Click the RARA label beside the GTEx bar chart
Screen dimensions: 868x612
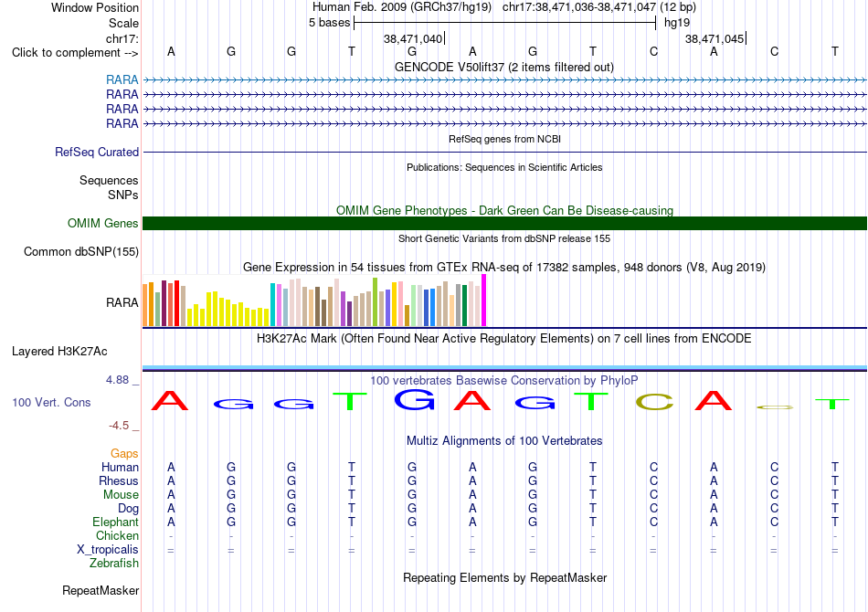click(122, 302)
